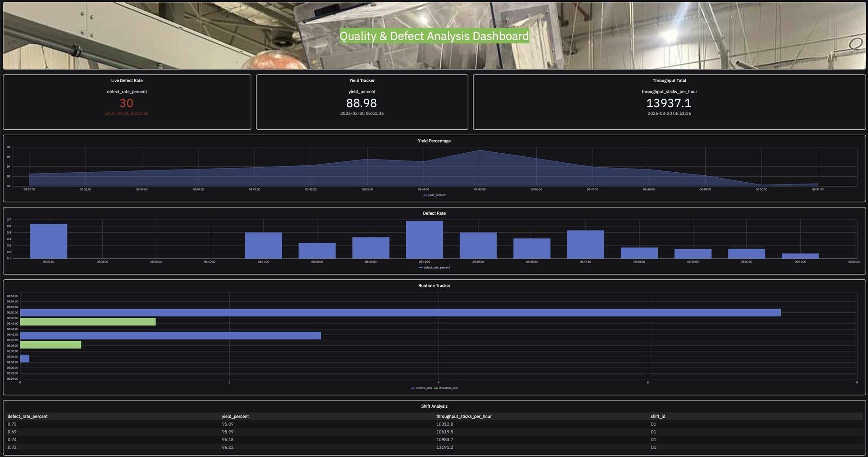Click throughput_sticks_per_hour table column header

point(464,416)
